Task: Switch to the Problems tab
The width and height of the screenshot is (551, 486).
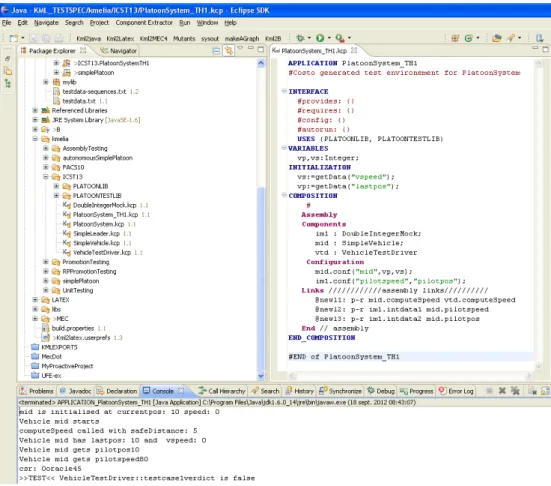Action: pos(37,391)
